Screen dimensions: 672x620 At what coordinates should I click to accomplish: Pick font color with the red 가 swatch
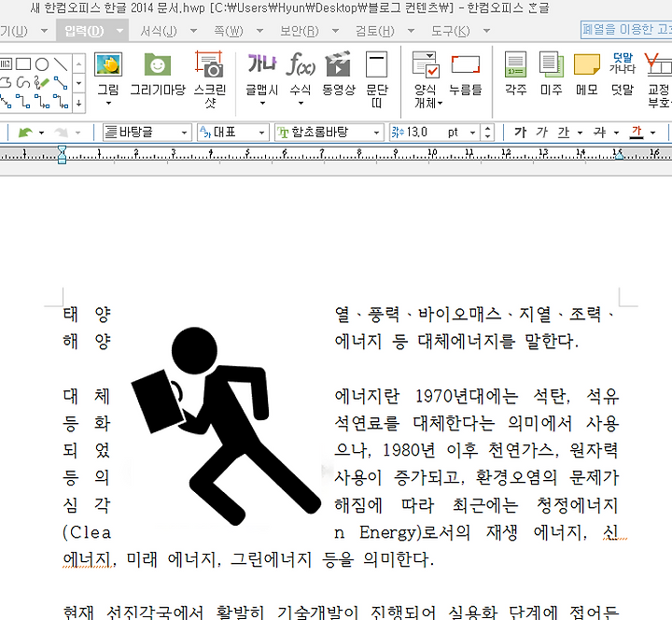click(x=637, y=133)
